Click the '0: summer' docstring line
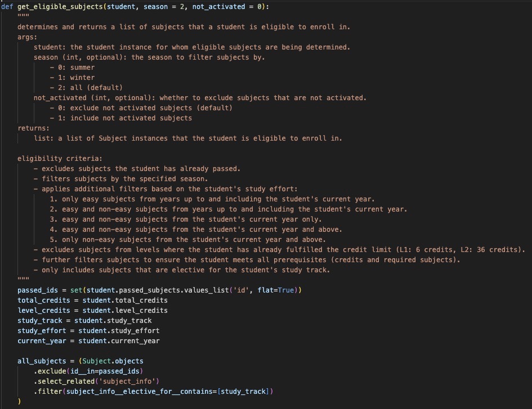The width and height of the screenshot is (532, 409). pyautogui.click(x=72, y=68)
